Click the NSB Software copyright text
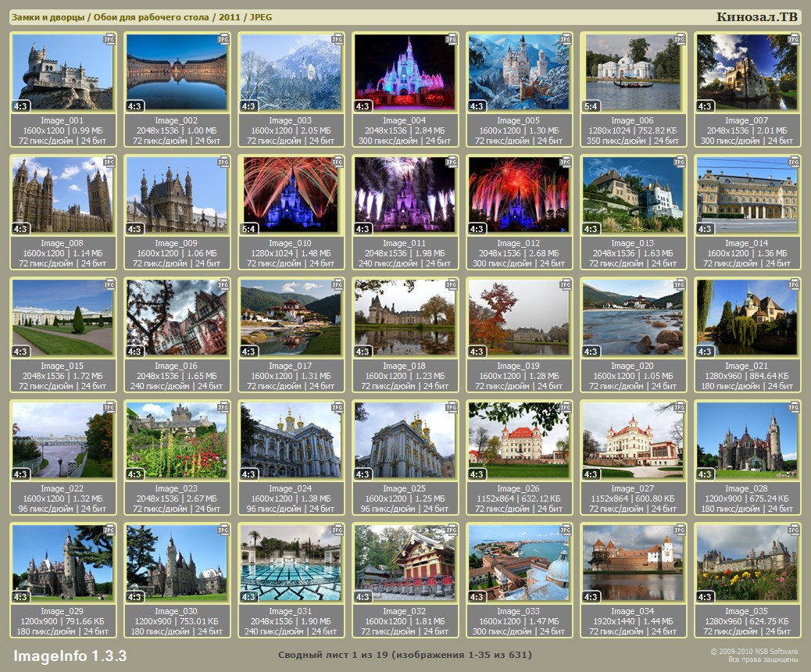 753,655
